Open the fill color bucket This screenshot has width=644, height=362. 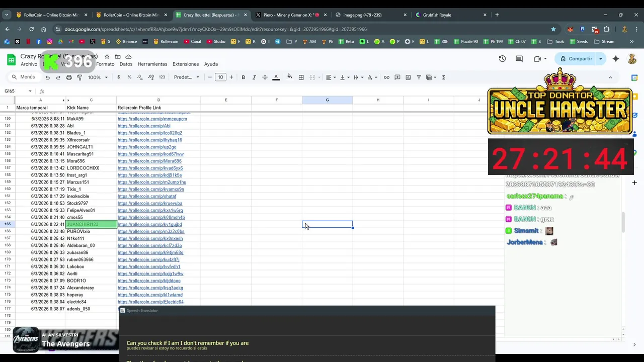pos(290,77)
